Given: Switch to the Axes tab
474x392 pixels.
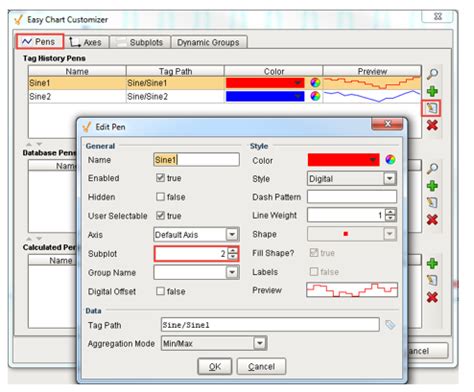Looking at the screenshot, I should 86,42.
